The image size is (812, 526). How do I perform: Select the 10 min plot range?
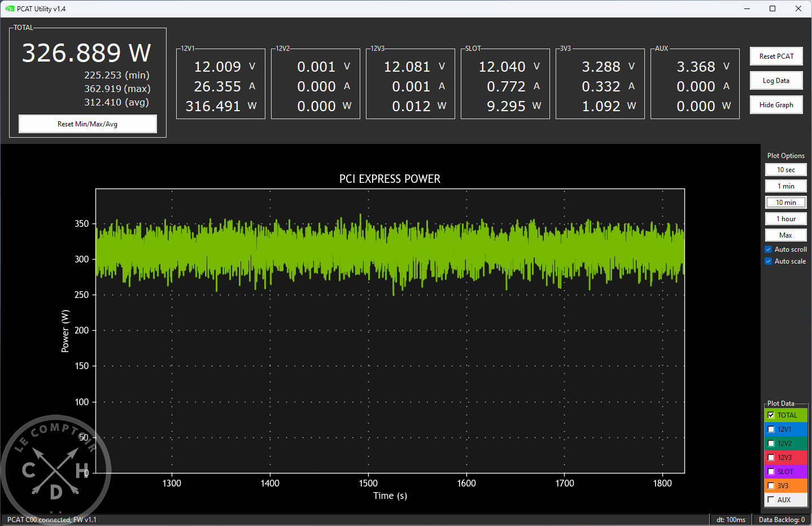pyautogui.click(x=785, y=203)
